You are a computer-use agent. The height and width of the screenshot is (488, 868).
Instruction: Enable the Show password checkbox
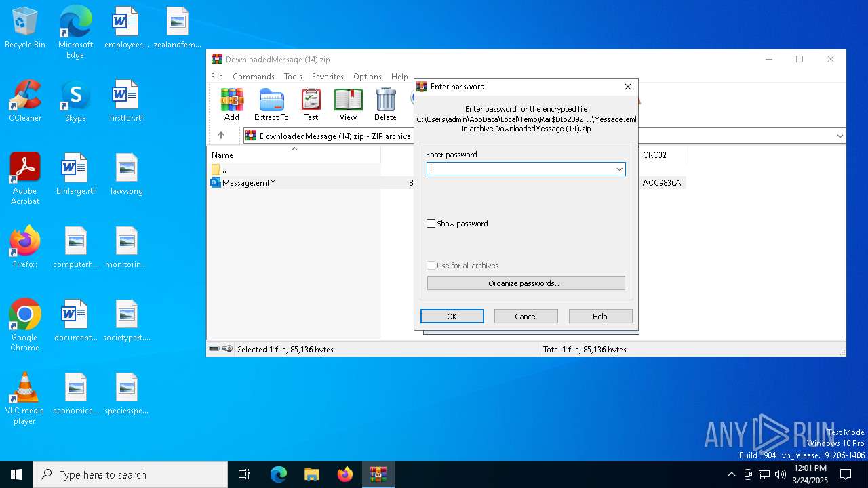pyautogui.click(x=431, y=224)
